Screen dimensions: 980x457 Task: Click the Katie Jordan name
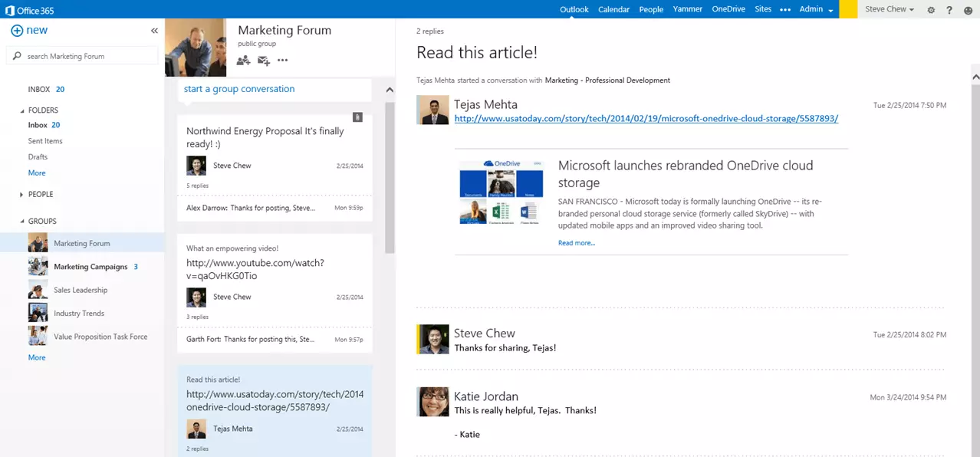click(486, 396)
